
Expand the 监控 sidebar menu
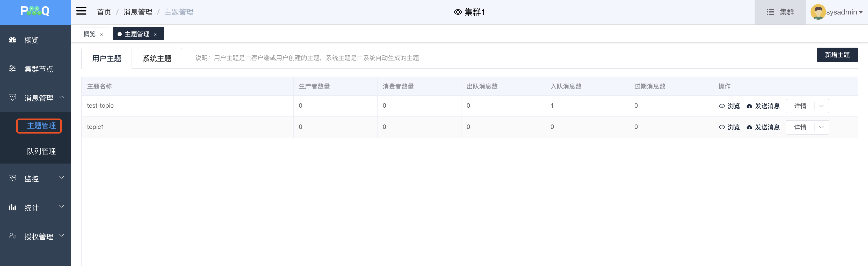tap(62, 178)
